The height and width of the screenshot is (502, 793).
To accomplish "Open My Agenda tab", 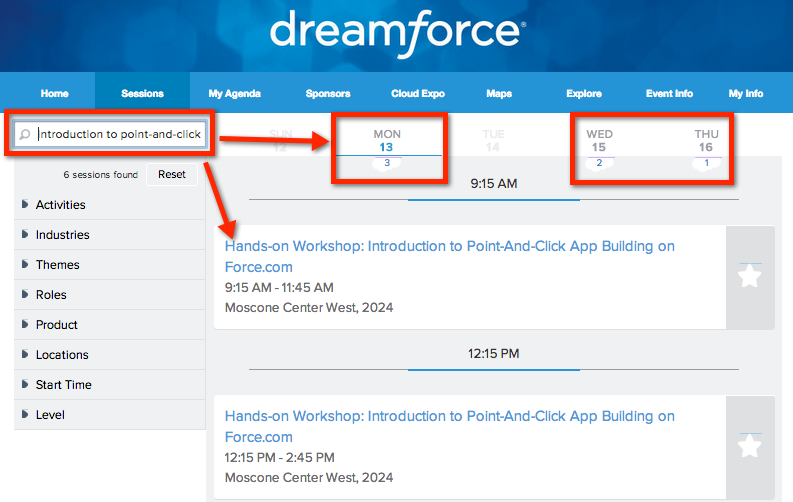I will (235, 94).
